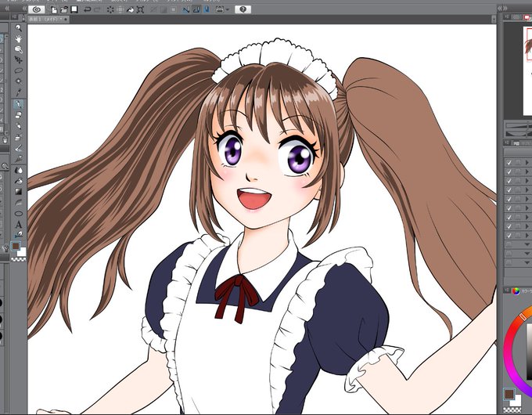532x415 pixels.
Task: Open the color wheel palette tab
Action: point(516,291)
